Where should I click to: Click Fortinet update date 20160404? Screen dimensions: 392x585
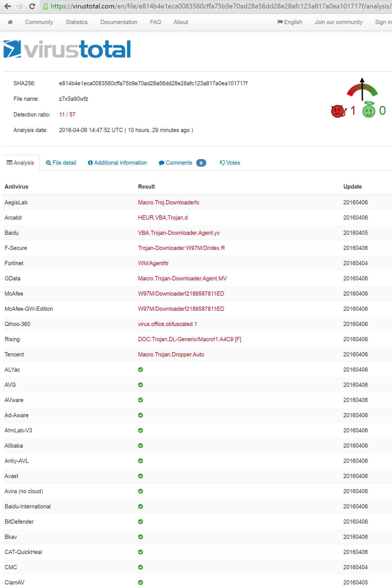(355, 263)
